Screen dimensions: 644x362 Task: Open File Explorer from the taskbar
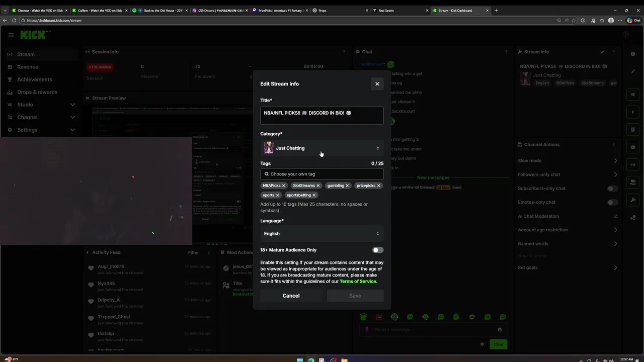coord(344,359)
